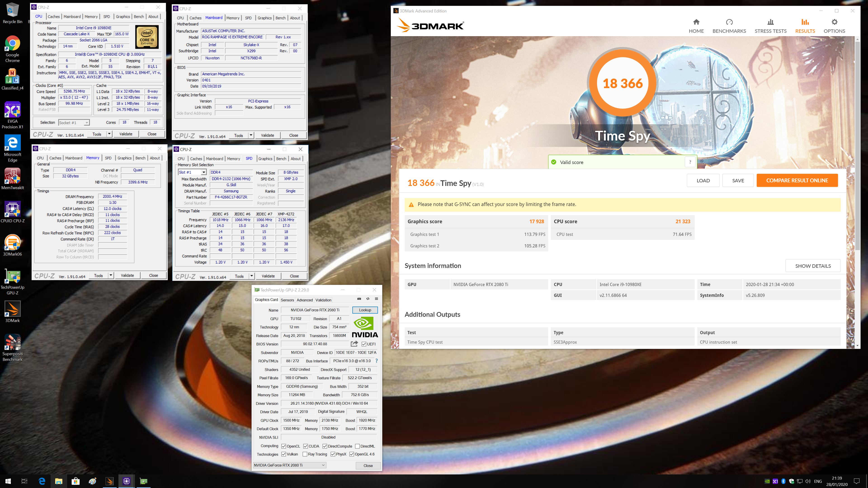The image size is (868, 488).
Task: Click the Bus Interface question mark in GPU-Z
Action: pos(376,361)
